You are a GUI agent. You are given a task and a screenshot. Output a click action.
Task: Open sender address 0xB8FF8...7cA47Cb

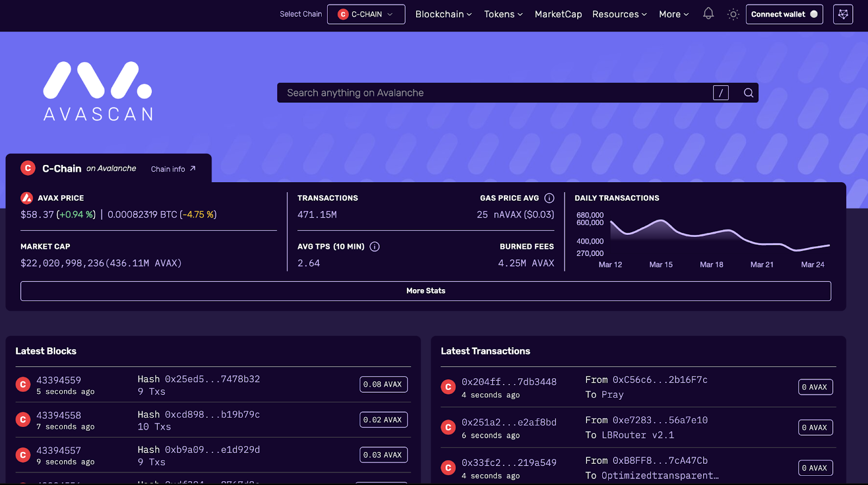pyautogui.click(x=660, y=461)
